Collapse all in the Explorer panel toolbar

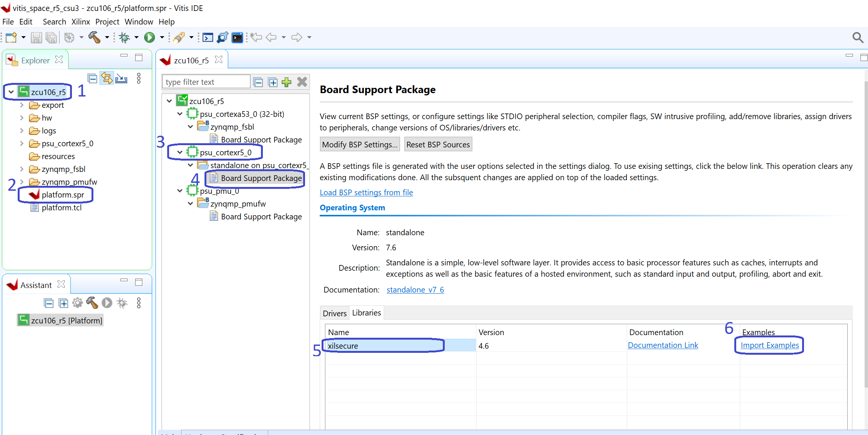(x=92, y=78)
